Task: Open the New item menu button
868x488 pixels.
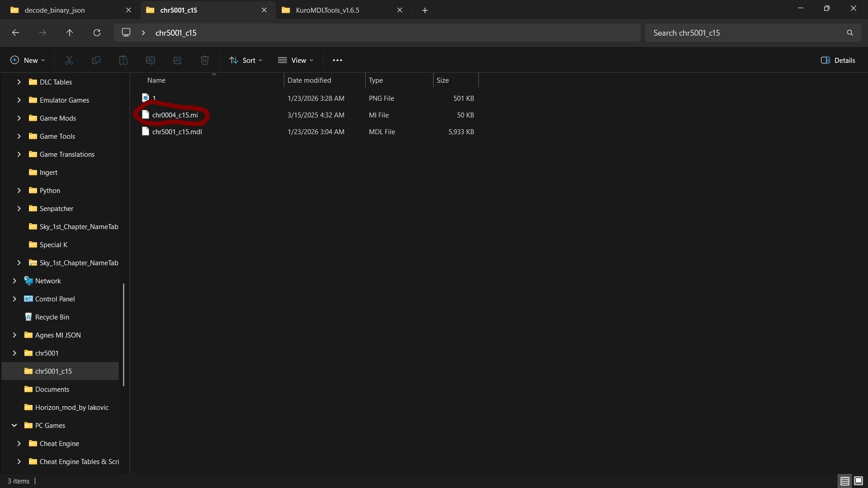Action: point(28,60)
